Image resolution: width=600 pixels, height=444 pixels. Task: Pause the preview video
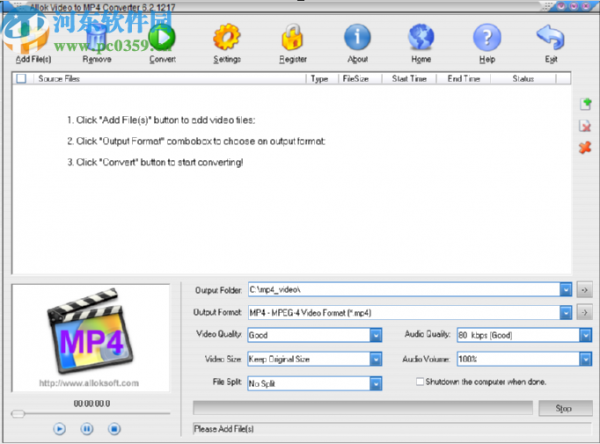(x=87, y=429)
